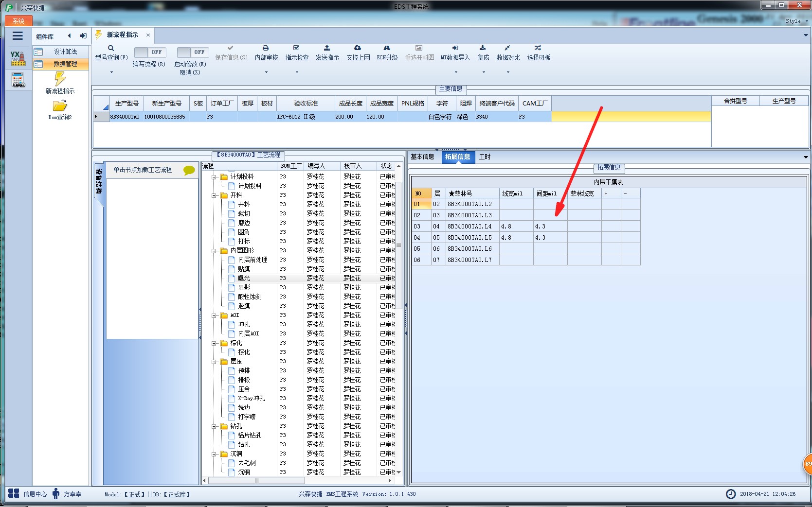Click 指示检查 checkbox icon
The width and height of the screenshot is (812, 507).
tap(296, 48)
